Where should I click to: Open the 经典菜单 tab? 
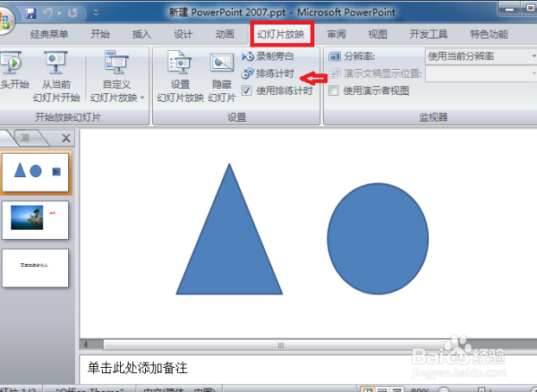(x=49, y=34)
